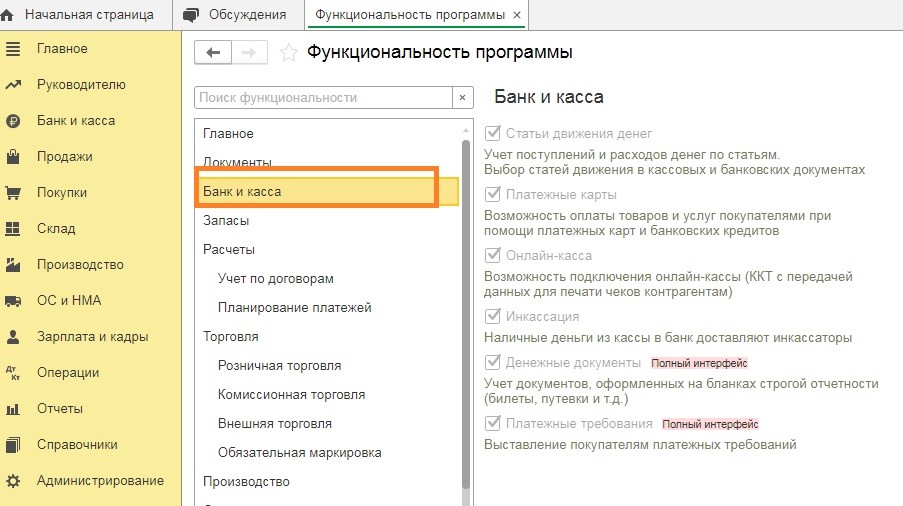Click the Банк и касса panel heading

549,97
